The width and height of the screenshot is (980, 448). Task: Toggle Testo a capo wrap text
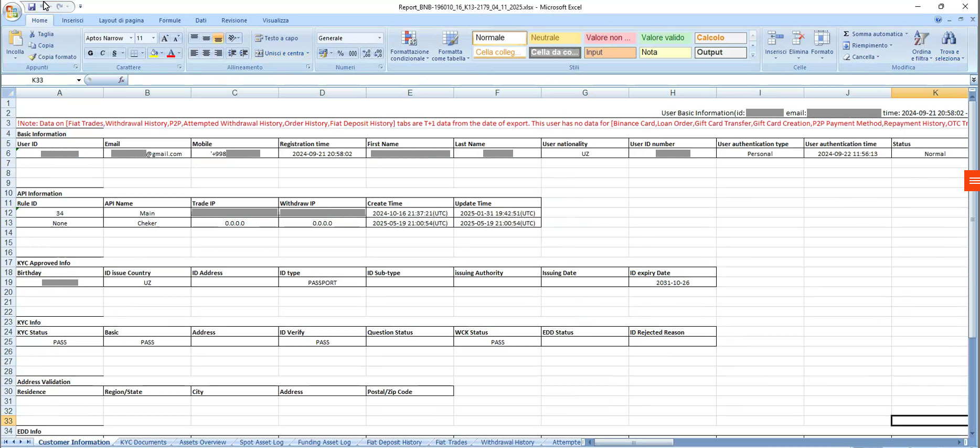(x=276, y=38)
